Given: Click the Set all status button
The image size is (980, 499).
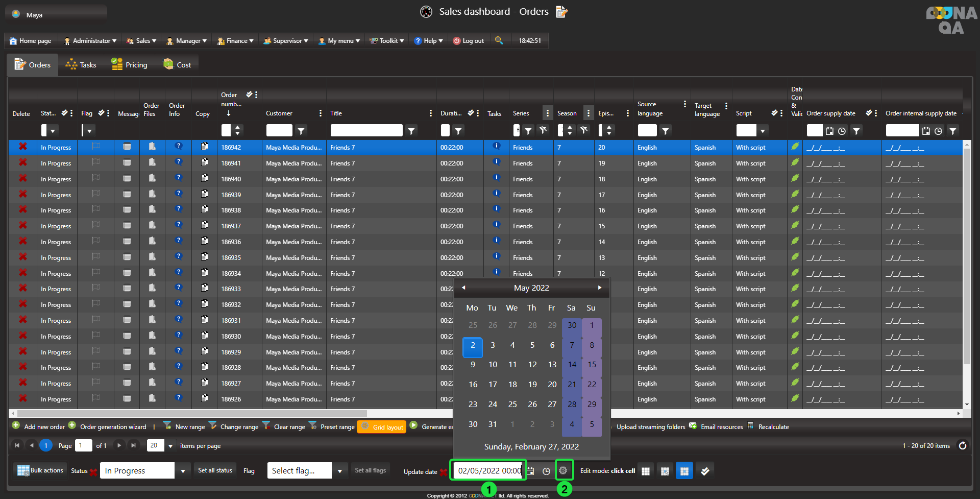Looking at the screenshot, I should pyautogui.click(x=215, y=470).
